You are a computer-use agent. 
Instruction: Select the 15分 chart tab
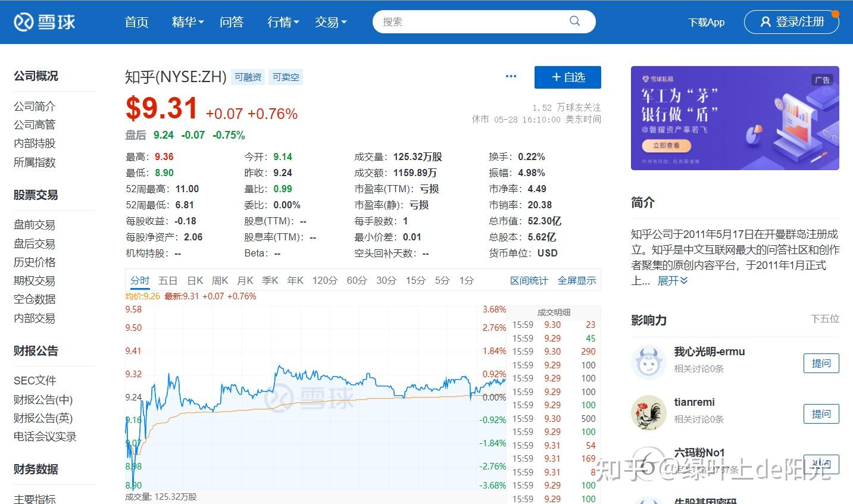(x=415, y=280)
